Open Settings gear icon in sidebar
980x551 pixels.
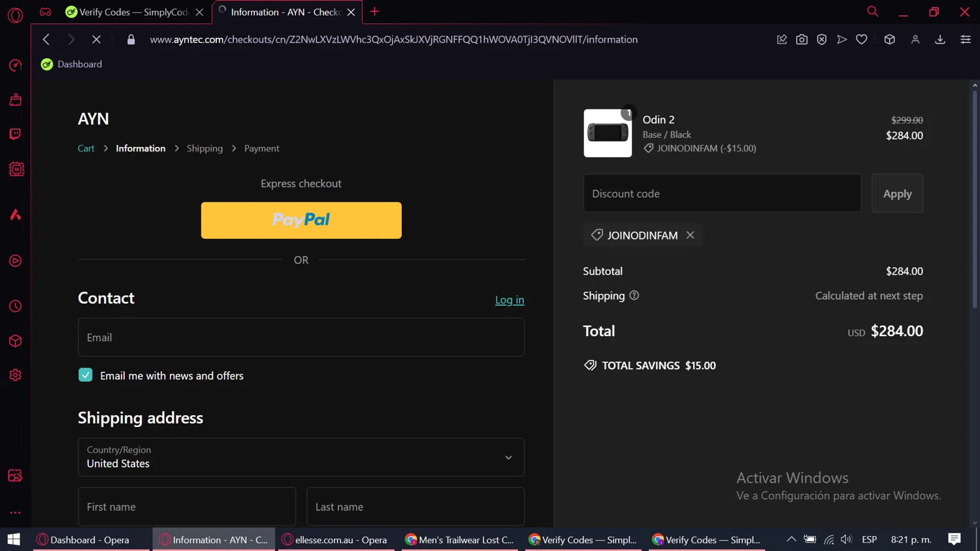(x=15, y=375)
